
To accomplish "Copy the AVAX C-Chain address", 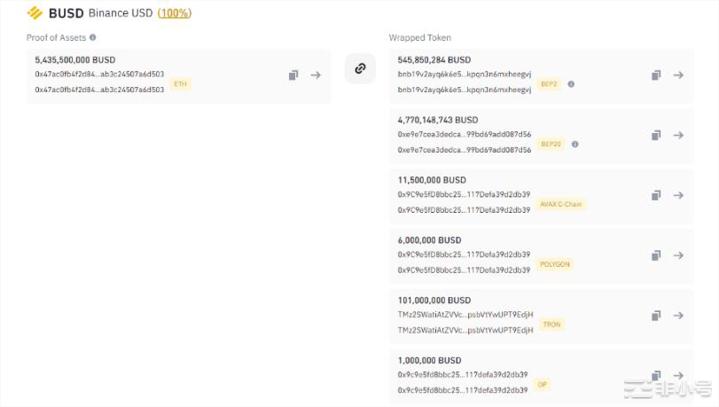I will click(x=656, y=195).
